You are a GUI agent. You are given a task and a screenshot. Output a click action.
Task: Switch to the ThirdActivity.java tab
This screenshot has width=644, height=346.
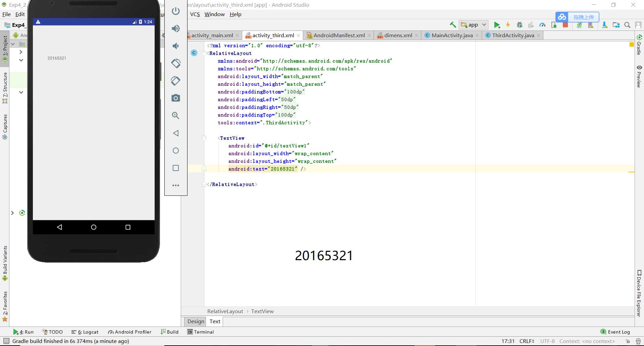(x=513, y=35)
